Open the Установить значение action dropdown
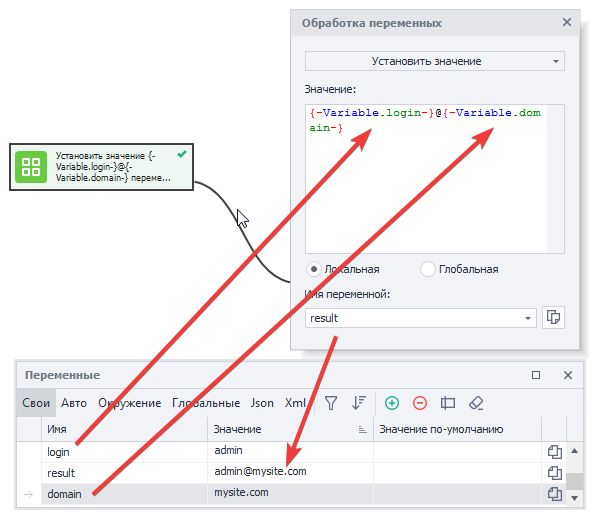592x518 pixels. click(x=435, y=61)
